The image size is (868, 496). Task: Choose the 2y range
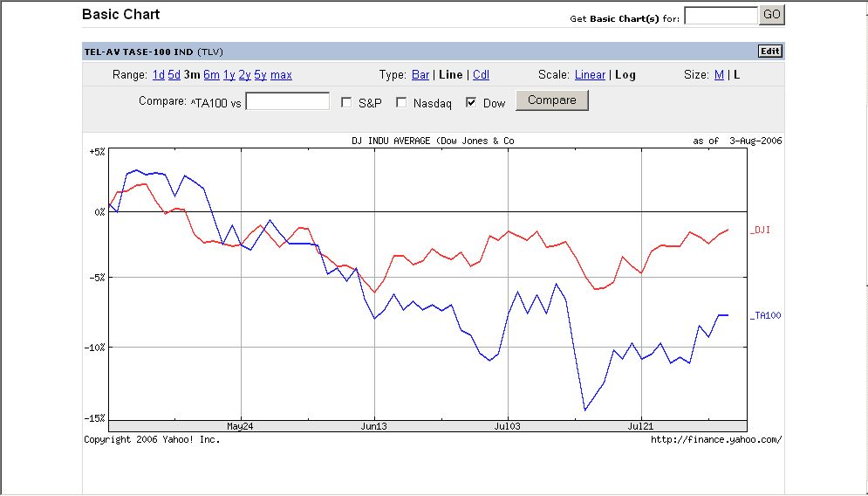(x=244, y=75)
